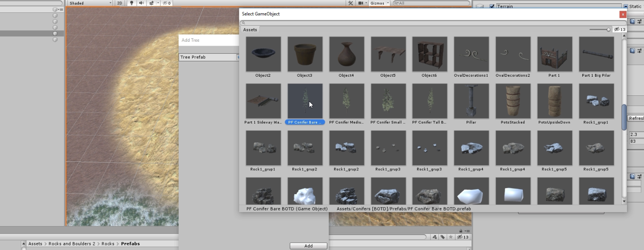Adjust thumbnail size slider in Select GameObject
The width and height of the screenshot is (644, 250).
(600, 29)
